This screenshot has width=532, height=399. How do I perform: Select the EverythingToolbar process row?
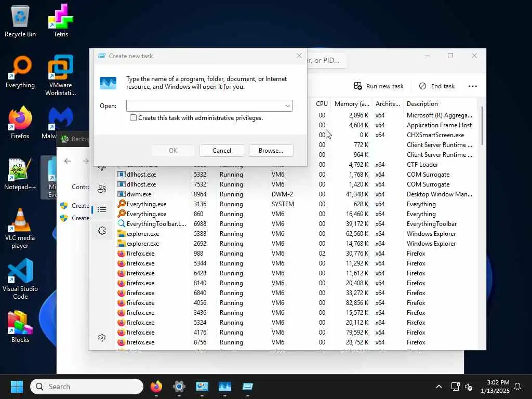pos(295,223)
